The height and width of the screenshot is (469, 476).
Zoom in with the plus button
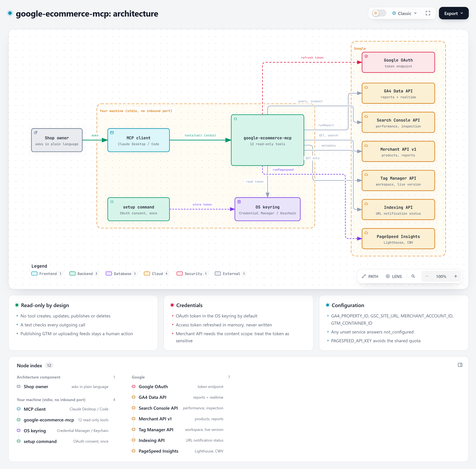tap(455, 276)
